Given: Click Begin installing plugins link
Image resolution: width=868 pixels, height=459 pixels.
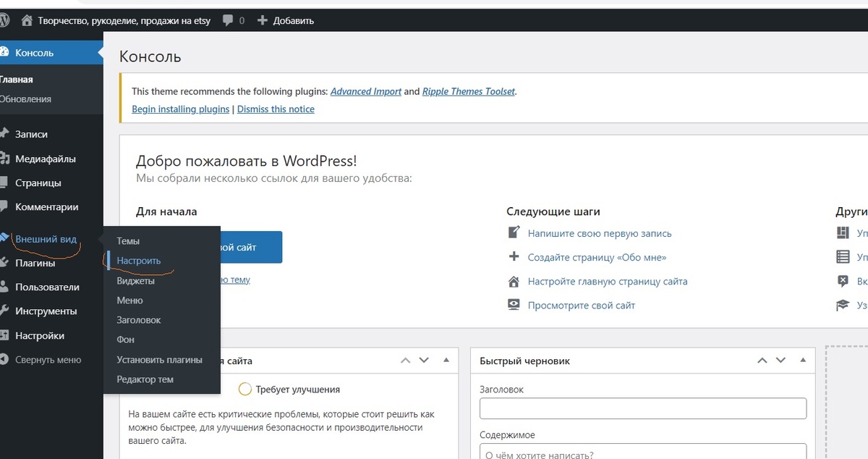Looking at the screenshot, I should pos(181,109).
